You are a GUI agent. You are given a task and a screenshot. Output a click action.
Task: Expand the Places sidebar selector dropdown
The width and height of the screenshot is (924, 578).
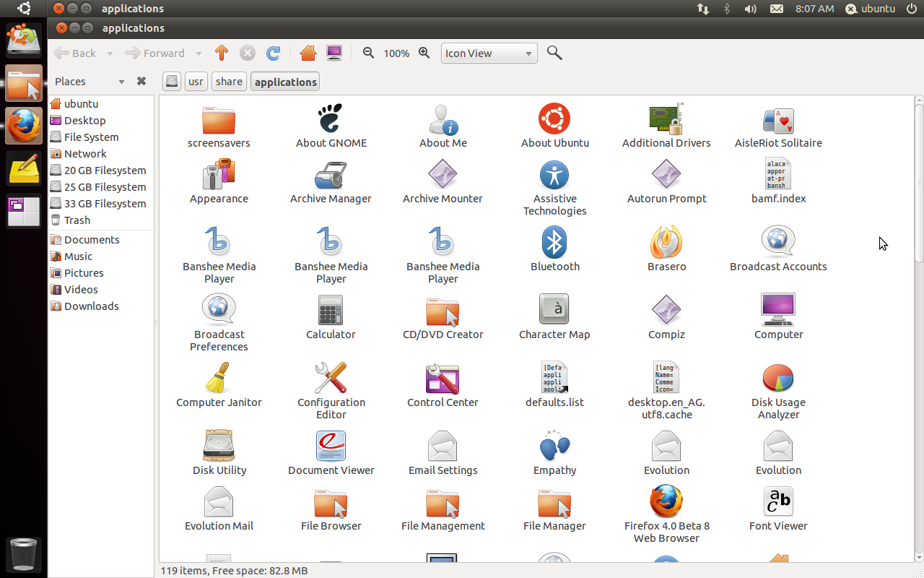[121, 82]
